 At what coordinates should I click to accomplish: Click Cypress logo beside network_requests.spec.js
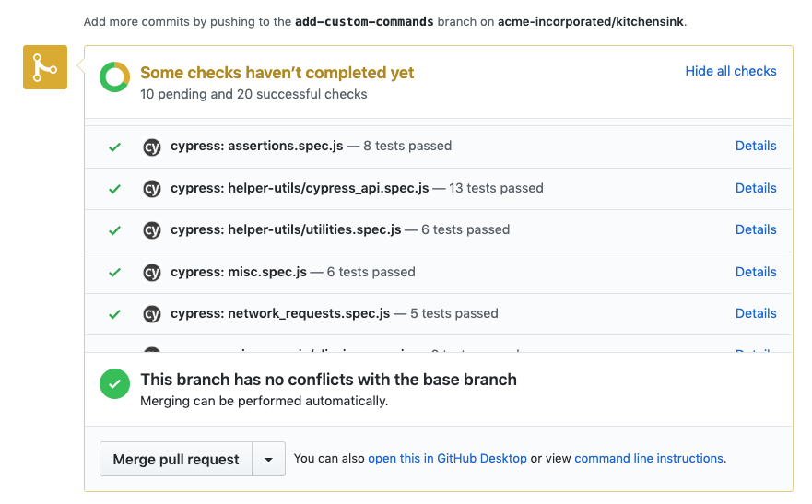pyautogui.click(x=152, y=314)
